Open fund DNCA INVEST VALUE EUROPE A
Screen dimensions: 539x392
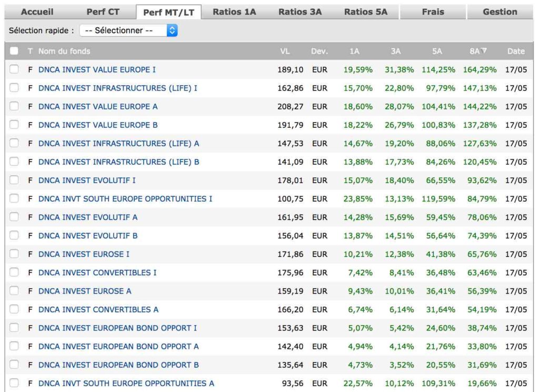coord(98,106)
